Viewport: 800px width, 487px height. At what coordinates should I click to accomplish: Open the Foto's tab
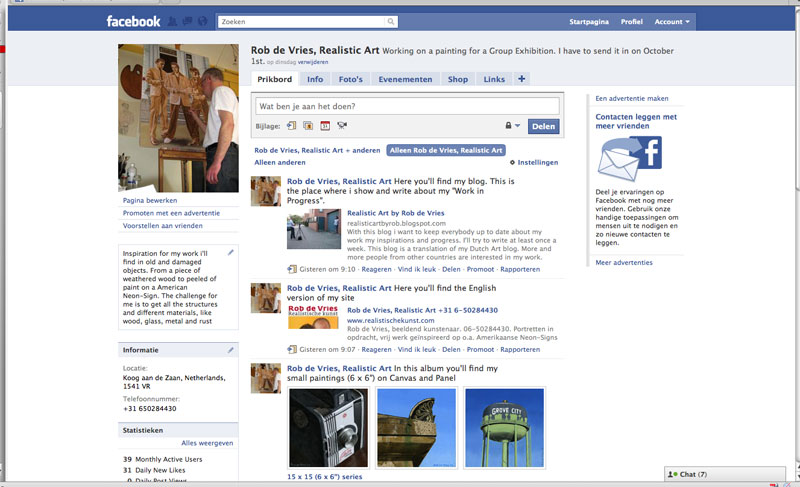tap(351, 80)
